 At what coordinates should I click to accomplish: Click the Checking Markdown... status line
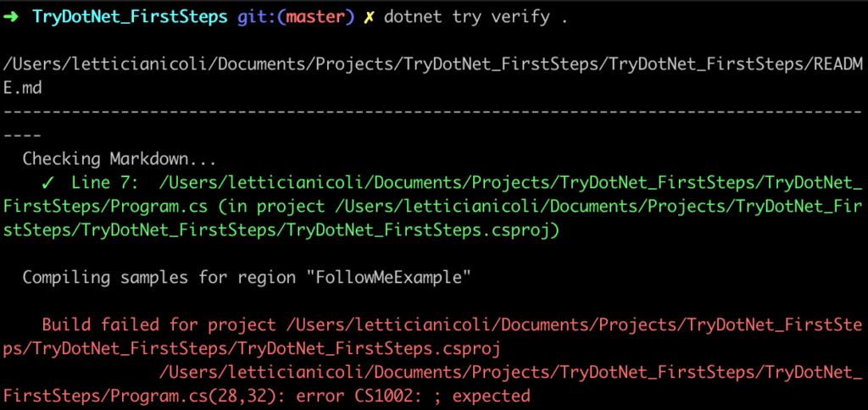(x=118, y=159)
